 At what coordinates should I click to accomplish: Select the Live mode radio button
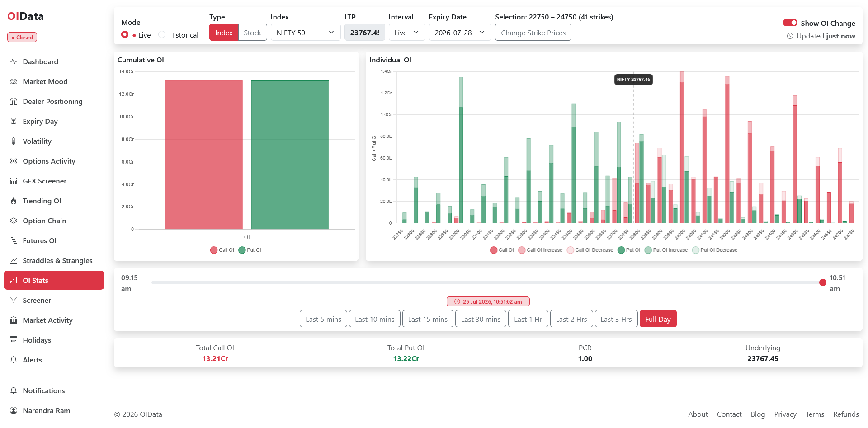[x=125, y=34]
